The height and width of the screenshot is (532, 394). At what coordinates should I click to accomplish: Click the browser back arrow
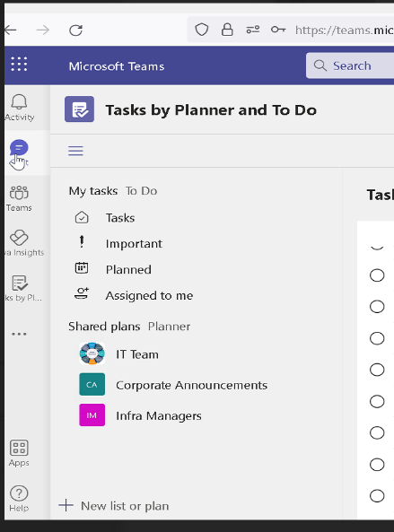(x=11, y=31)
